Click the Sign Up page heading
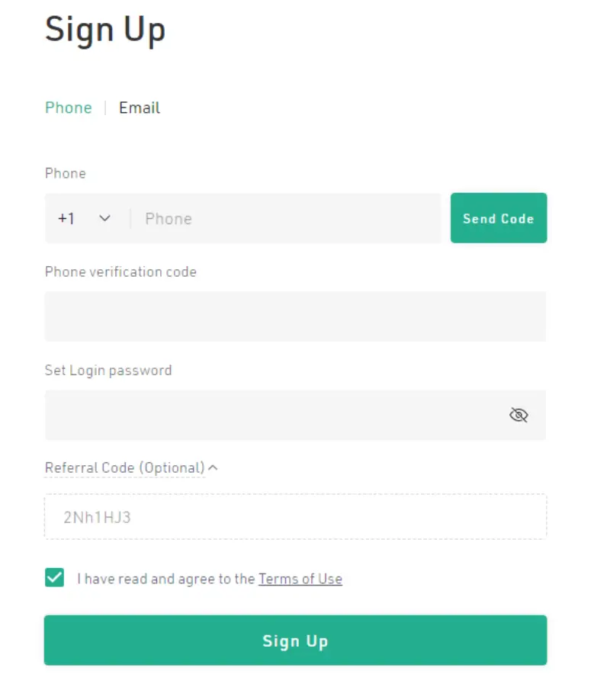Screen dimensions: 610x700 [x=105, y=30]
